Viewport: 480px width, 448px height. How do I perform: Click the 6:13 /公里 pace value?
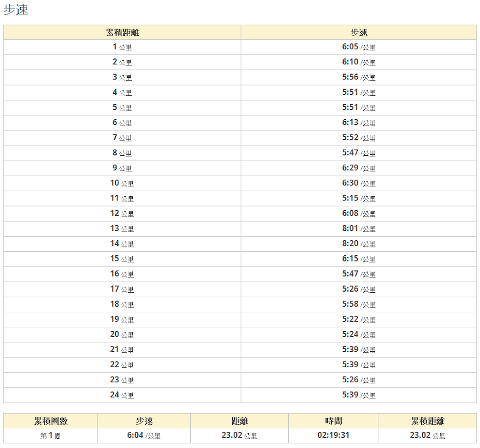pos(359,123)
